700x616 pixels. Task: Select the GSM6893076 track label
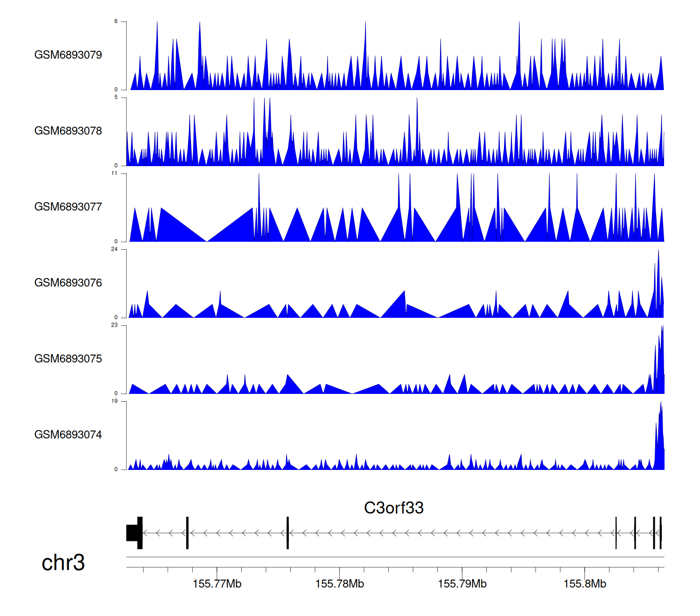[x=68, y=283]
